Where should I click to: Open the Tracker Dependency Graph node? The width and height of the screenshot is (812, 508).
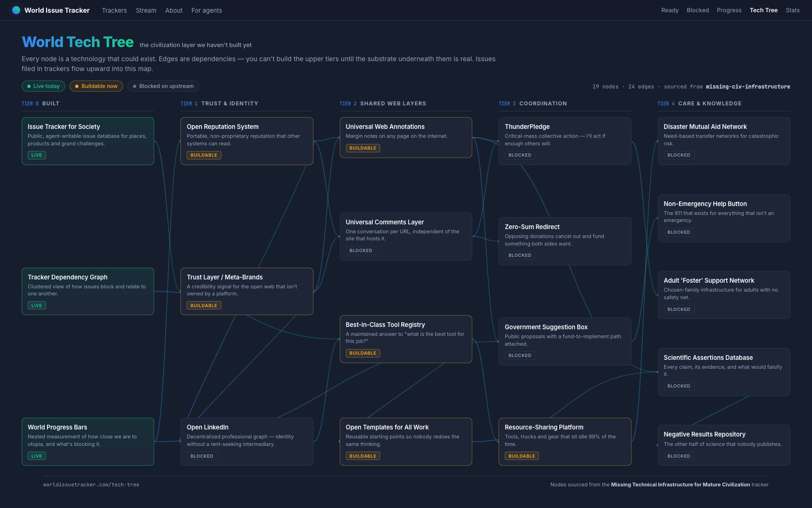88,291
